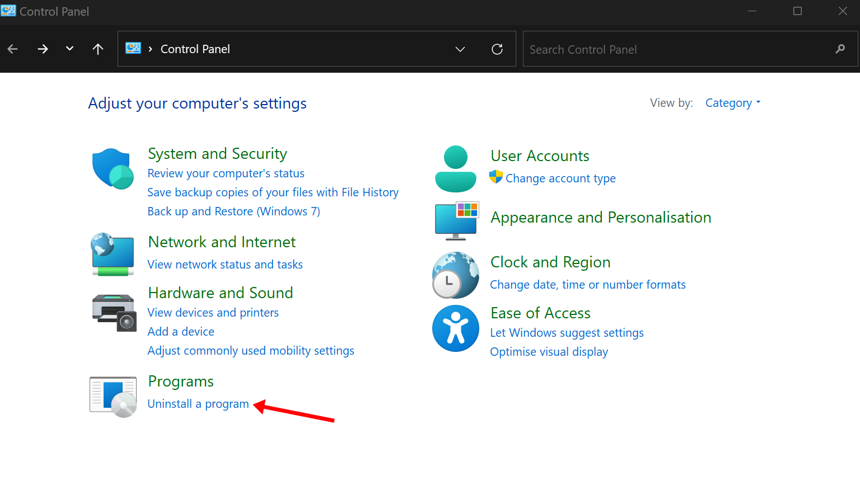Open Back up and Restore (Windows 7)
The image size is (860, 504).
point(234,211)
